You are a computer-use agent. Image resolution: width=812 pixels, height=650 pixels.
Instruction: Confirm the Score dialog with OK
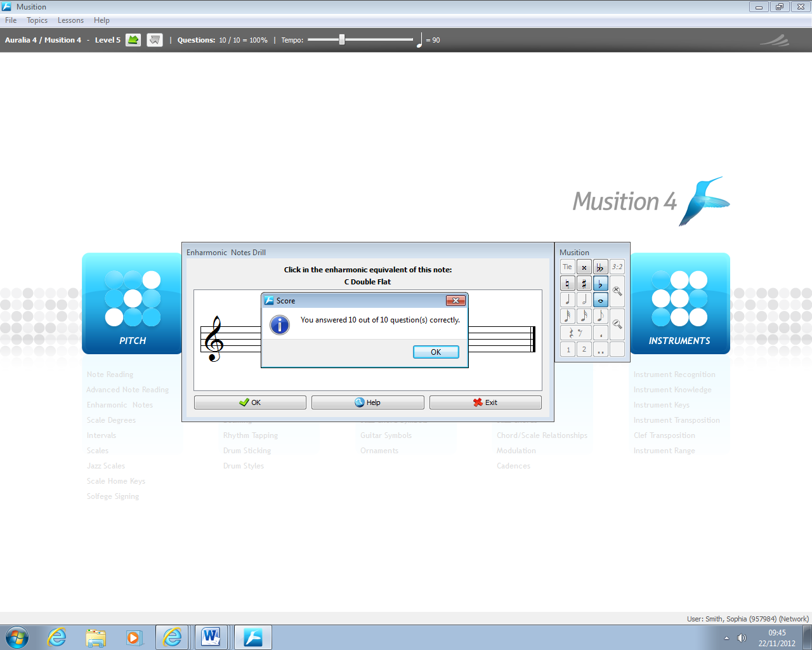436,352
